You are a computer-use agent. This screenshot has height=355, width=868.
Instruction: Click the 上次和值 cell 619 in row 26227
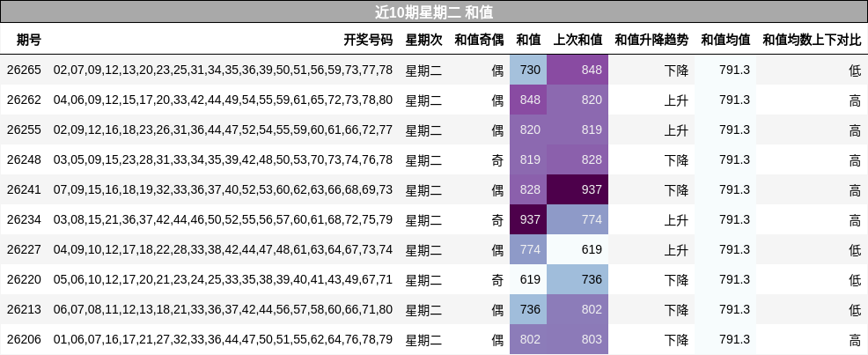pyautogui.click(x=577, y=249)
